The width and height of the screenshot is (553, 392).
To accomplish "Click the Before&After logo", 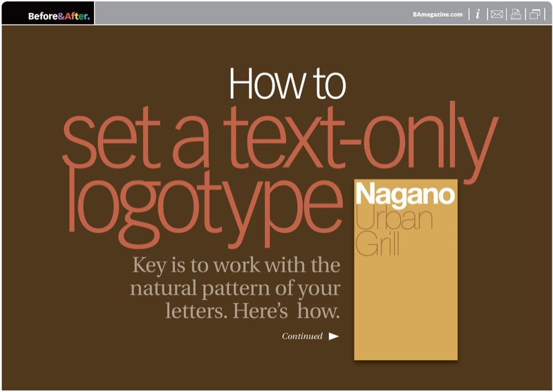I will coord(58,15).
